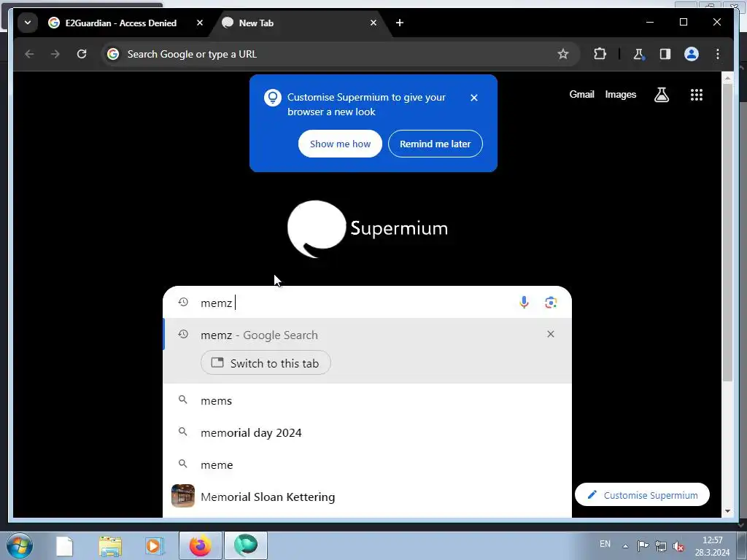Open the Gmail link
747x560 pixels.
coord(581,94)
